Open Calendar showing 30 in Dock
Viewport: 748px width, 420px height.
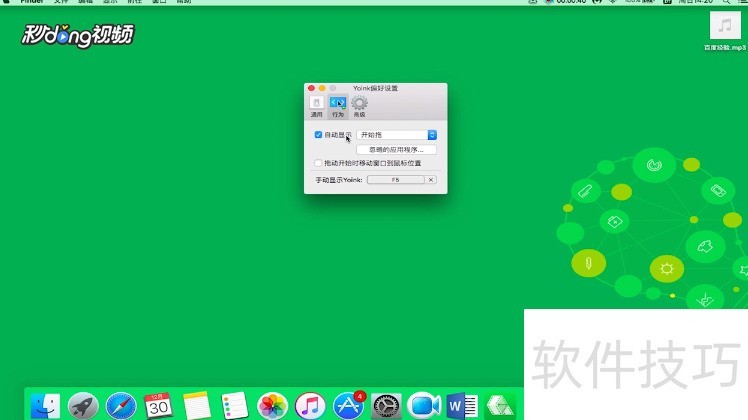click(158, 406)
